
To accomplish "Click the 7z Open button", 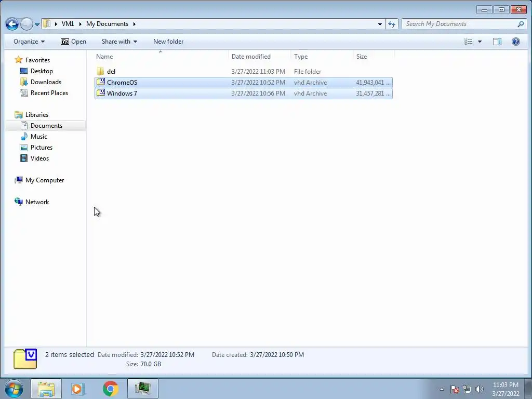I will point(73,42).
